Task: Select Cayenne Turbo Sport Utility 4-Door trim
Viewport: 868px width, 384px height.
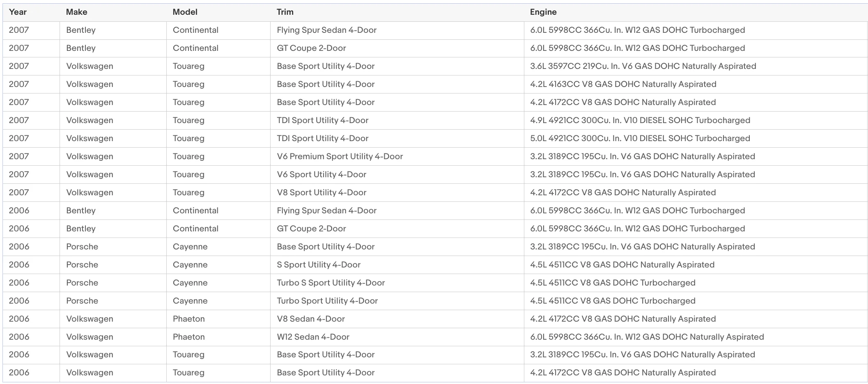Action: click(x=327, y=301)
